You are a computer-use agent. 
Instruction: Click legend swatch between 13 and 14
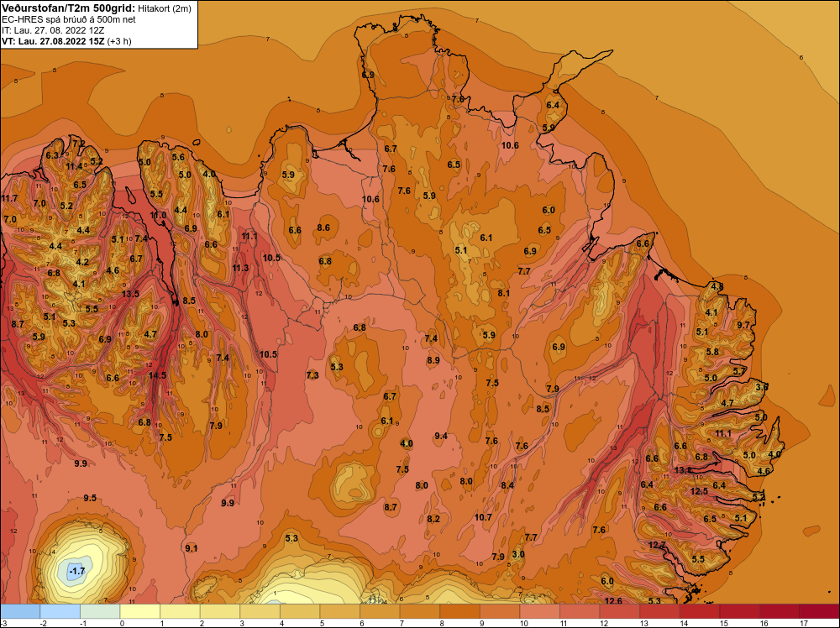(x=659, y=611)
